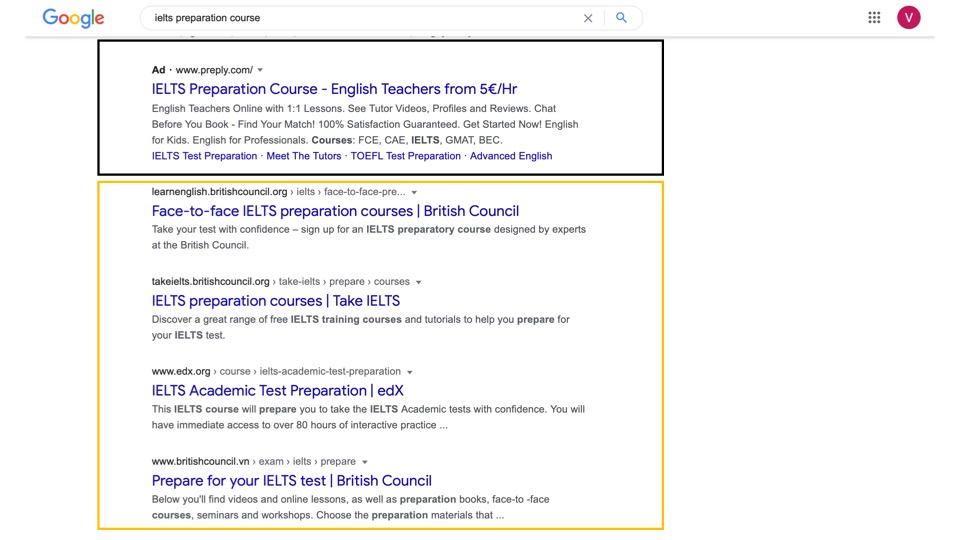Open the Preply IELTS Preparation Course ad
This screenshot has width=960, height=540.
[x=334, y=89]
